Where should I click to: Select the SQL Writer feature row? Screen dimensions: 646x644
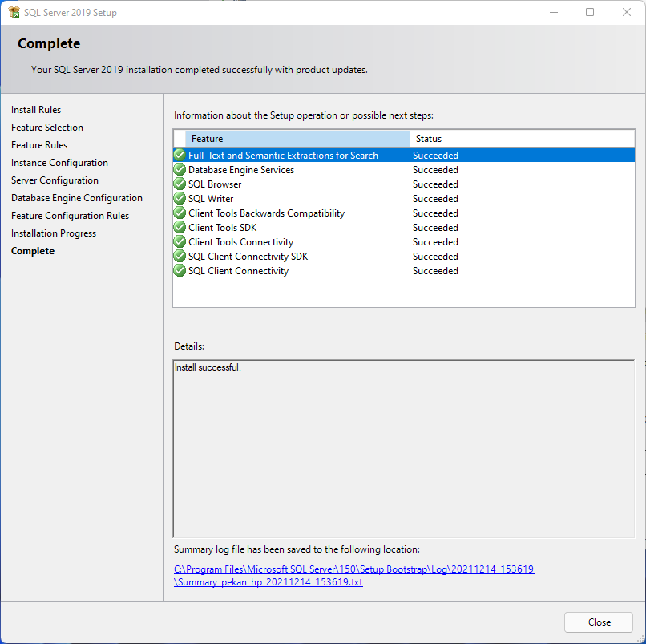(404, 198)
